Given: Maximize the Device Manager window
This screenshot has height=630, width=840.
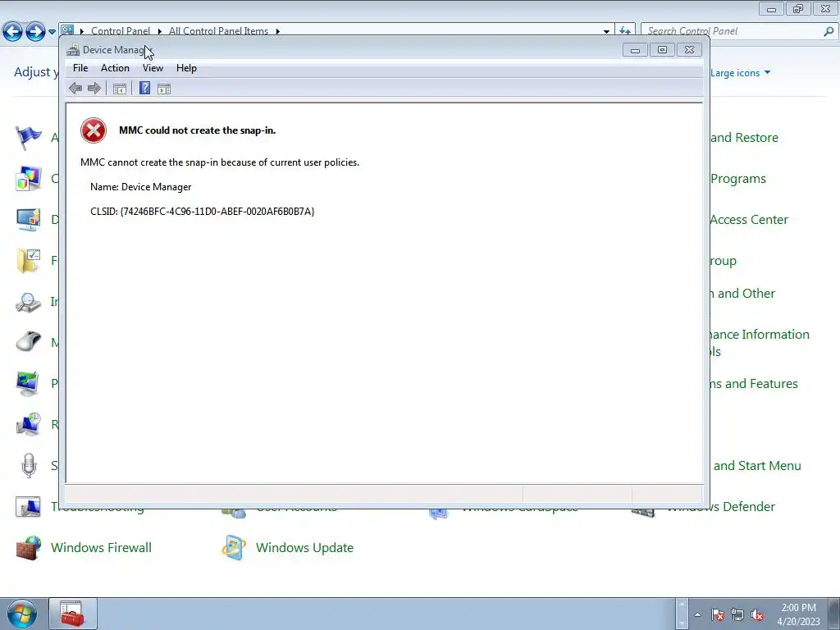Looking at the screenshot, I should (x=662, y=50).
